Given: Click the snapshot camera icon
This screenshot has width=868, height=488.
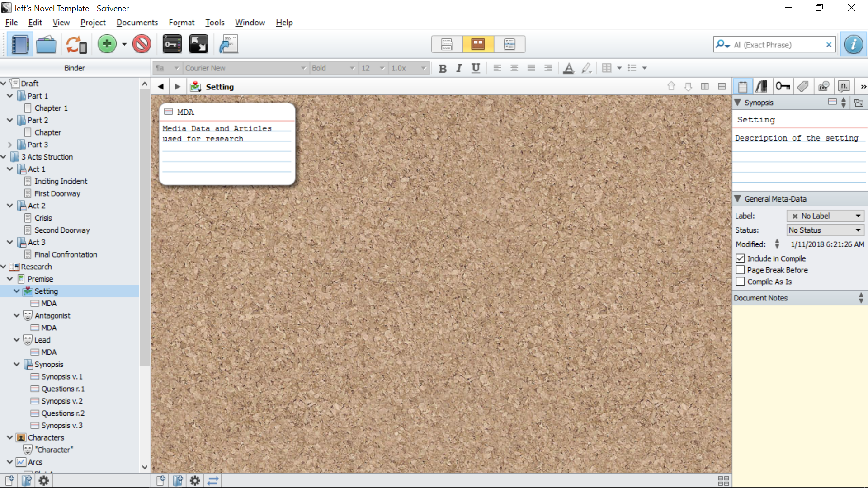Looking at the screenshot, I should (x=823, y=86).
